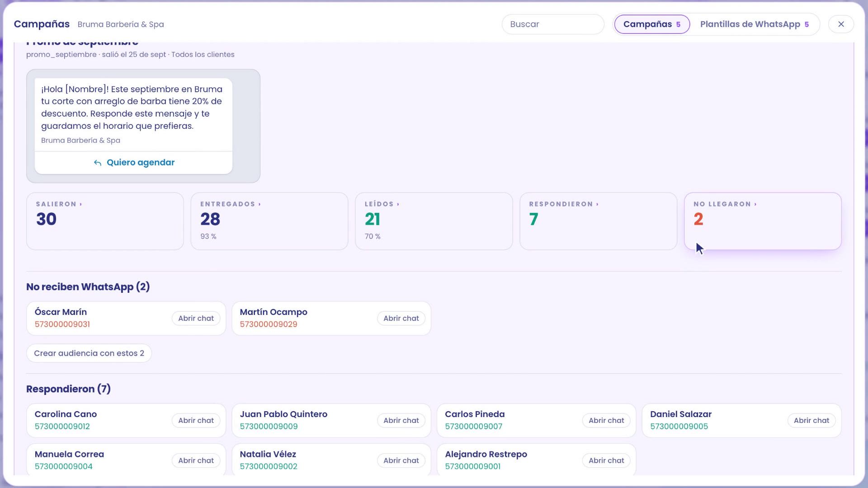Click phone number 573000009031
Screen dimensions: 868x488
point(62,324)
